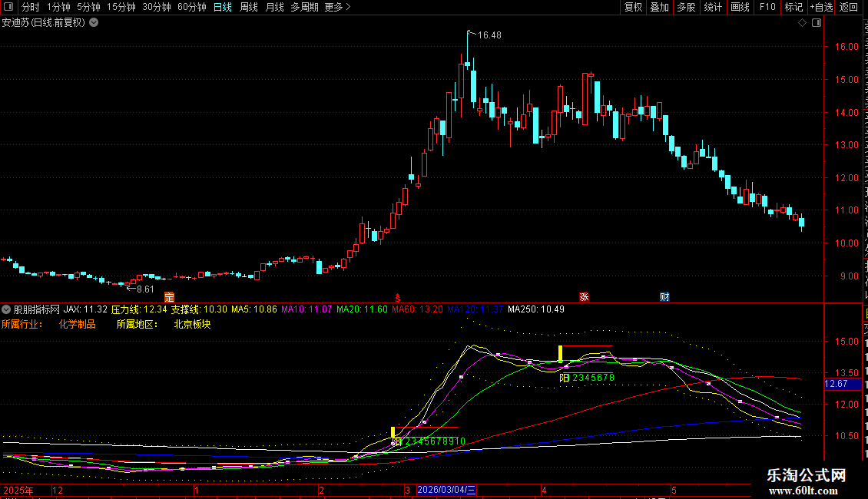Expand the 更多 periods menu

pos(337,7)
